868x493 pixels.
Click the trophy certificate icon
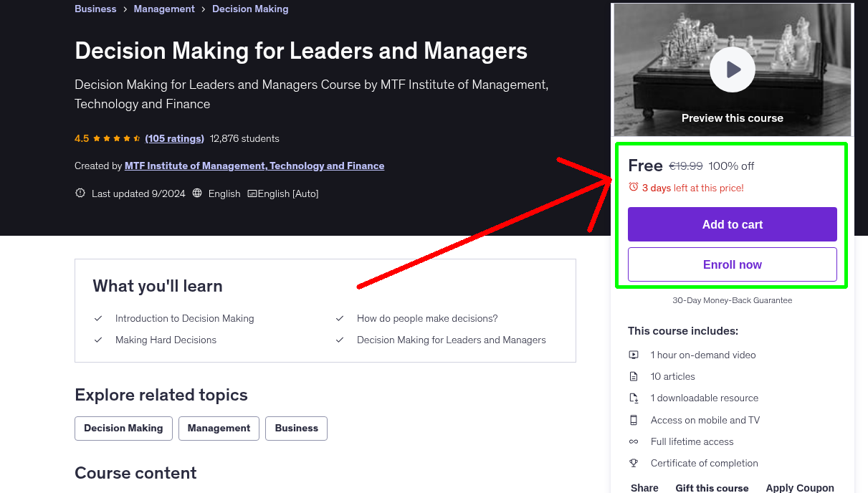[x=634, y=463]
